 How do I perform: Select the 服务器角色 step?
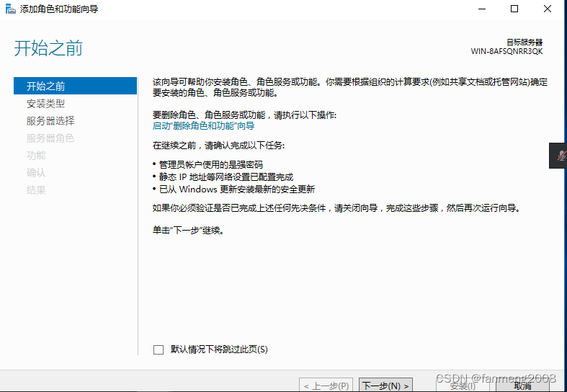pyautogui.click(x=50, y=138)
